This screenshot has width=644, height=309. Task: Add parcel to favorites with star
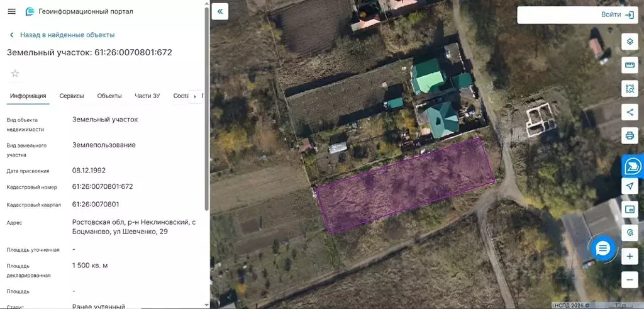tap(15, 74)
